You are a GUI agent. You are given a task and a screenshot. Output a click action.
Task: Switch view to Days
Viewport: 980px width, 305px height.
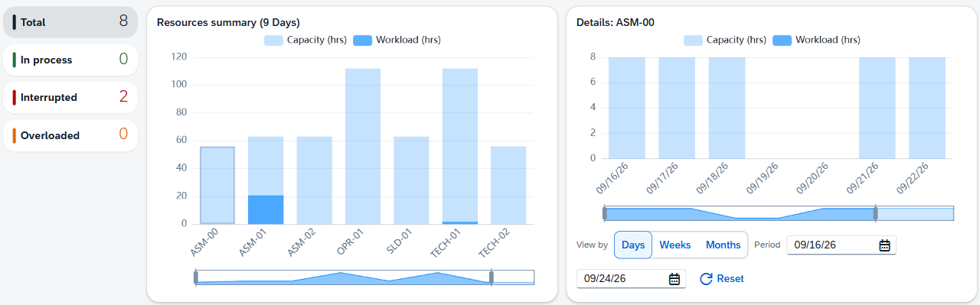coord(633,245)
